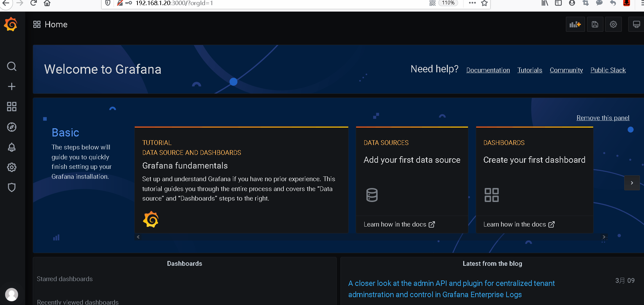Advance cards with the right chevron button
The height and width of the screenshot is (305, 644).
click(x=632, y=183)
